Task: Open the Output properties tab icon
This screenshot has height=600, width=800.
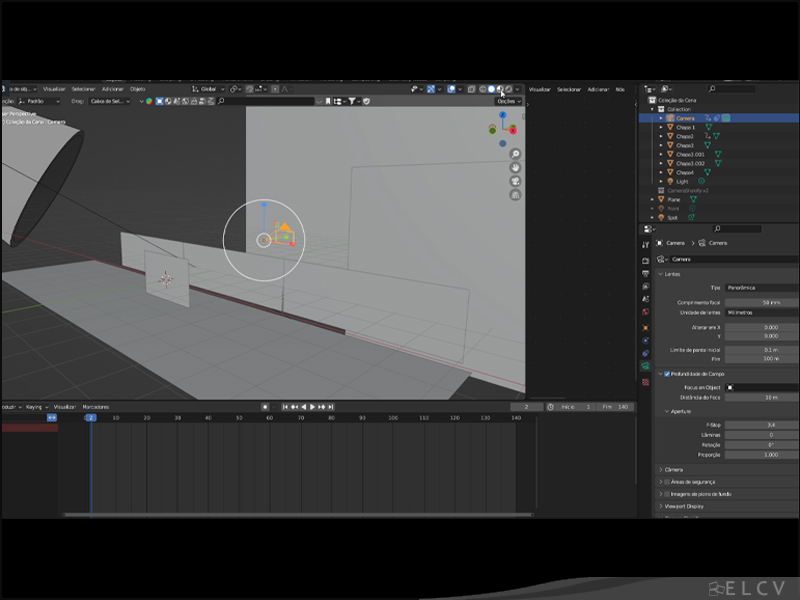Action: pyautogui.click(x=646, y=273)
